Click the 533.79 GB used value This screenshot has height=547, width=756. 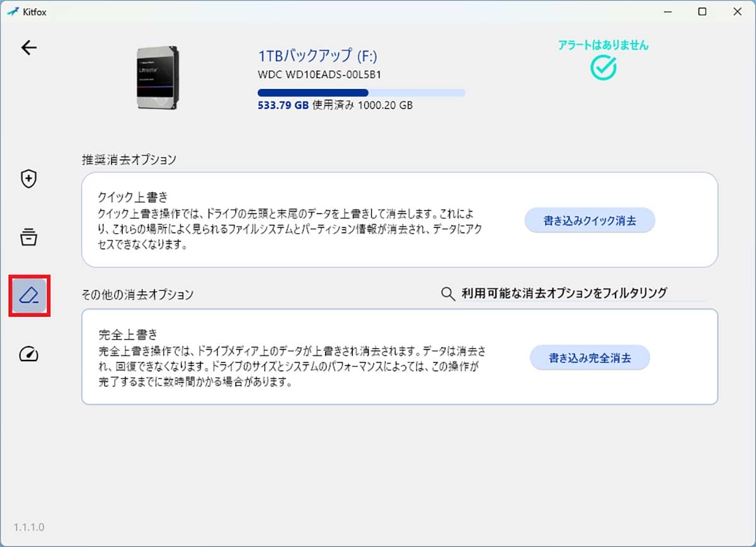(x=283, y=105)
